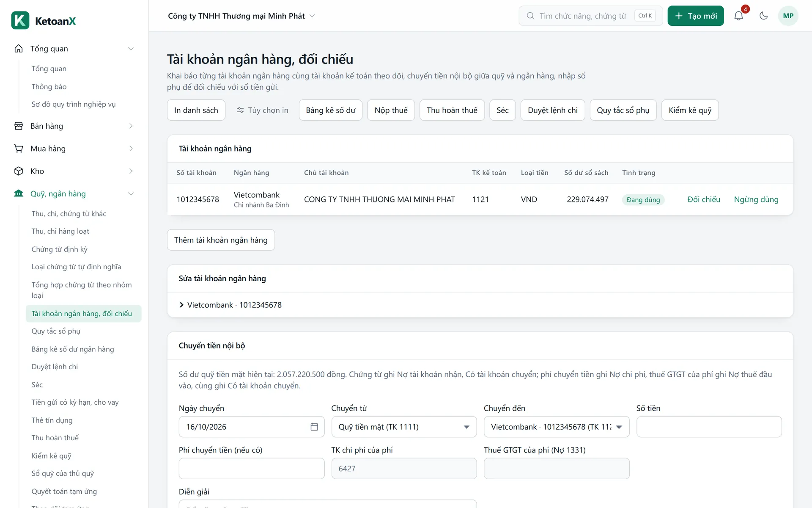Viewport: 812px width, 508px height.
Task: Click the Duyệt lệnh chi button
Action: pyautogui.click(x=552, y=110)
